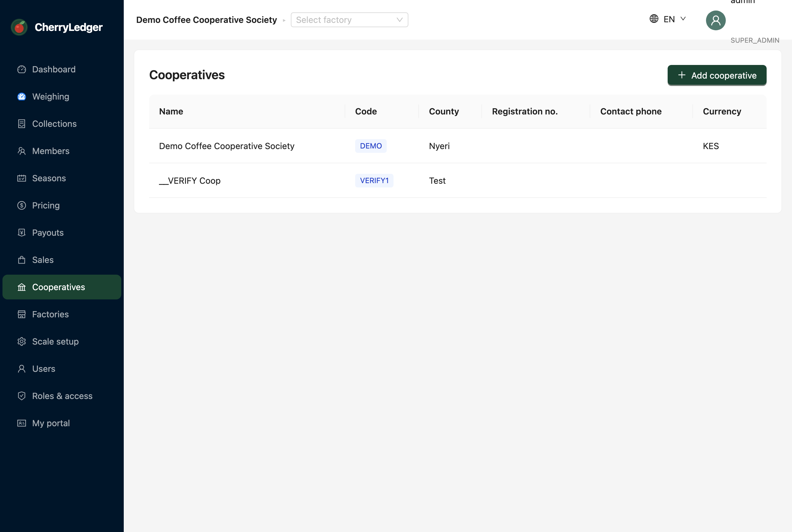Click the Seasons calendar icon
This screenshot has height=532, width=792.
tap(22, 178)
